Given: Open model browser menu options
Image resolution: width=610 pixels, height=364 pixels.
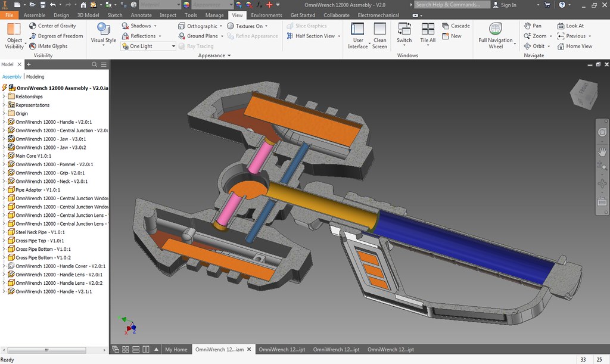Looking at the screenshot, I should (104, 64).
